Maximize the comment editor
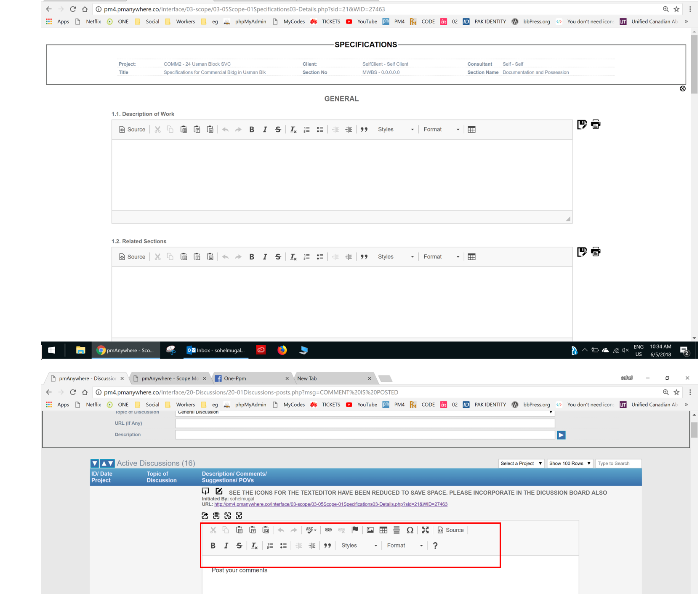Viewport: 700px width, 594px height. pyautogui.click(x=425, y=530)
